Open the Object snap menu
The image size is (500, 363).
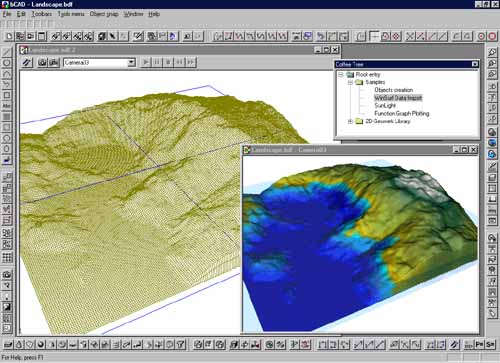[x=104, y=14]
